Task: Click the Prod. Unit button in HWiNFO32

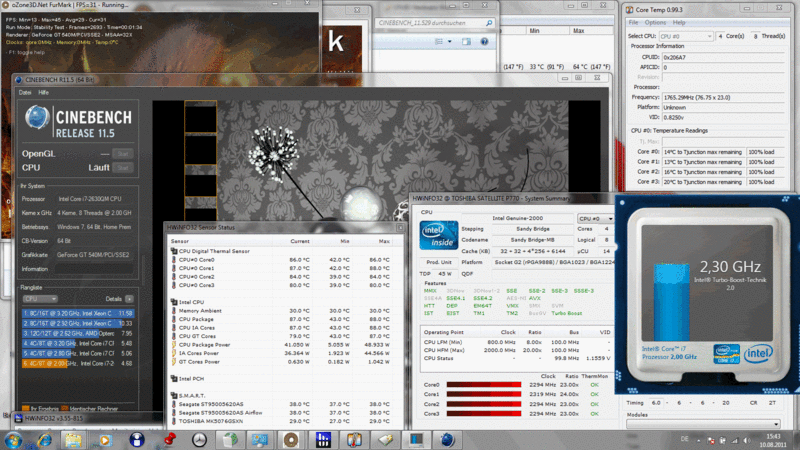Action: (439, 262)
